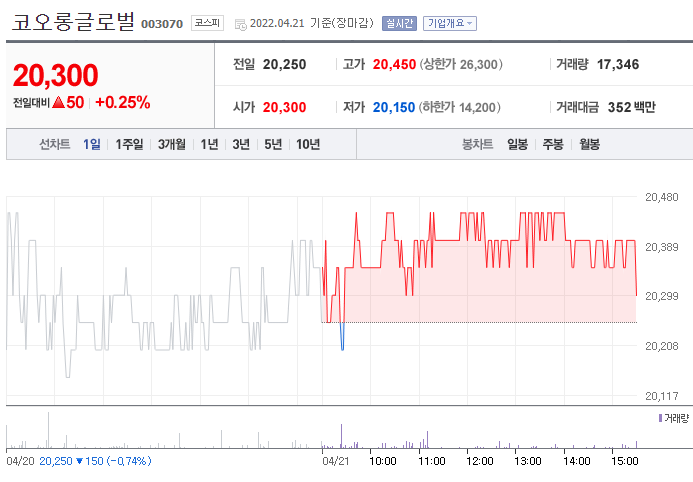Click the 11:00 time axis label

[432, 461]
